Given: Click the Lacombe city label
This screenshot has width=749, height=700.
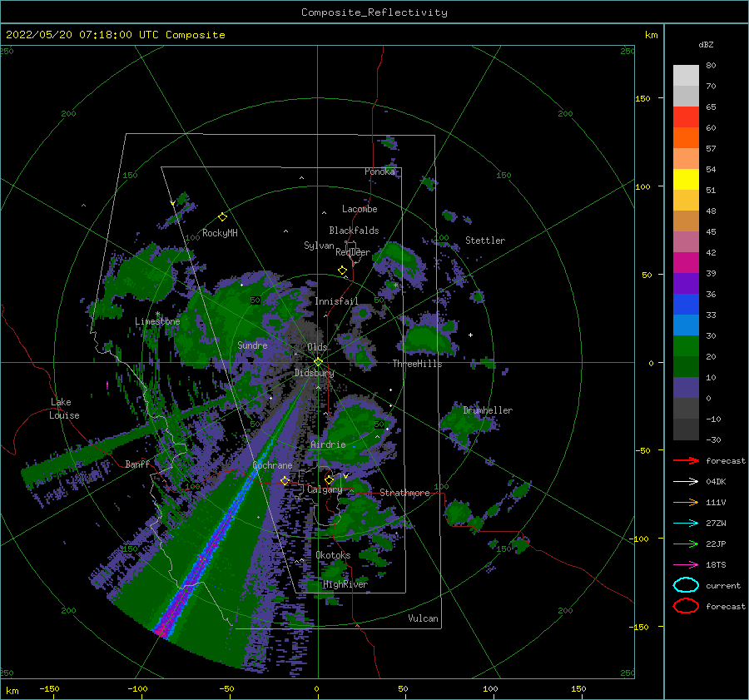Looking at the screenshot, I should (360, 209).
